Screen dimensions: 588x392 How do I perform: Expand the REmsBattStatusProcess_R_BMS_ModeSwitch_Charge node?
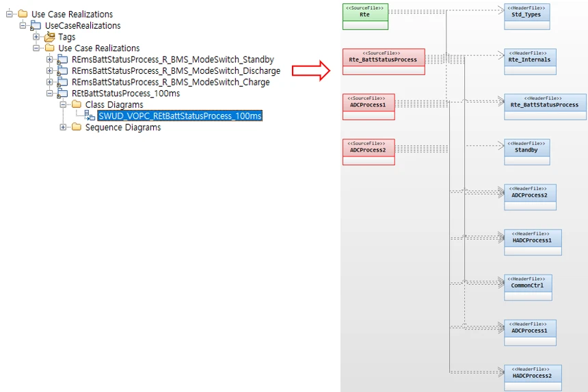click(x=49, y=82)
